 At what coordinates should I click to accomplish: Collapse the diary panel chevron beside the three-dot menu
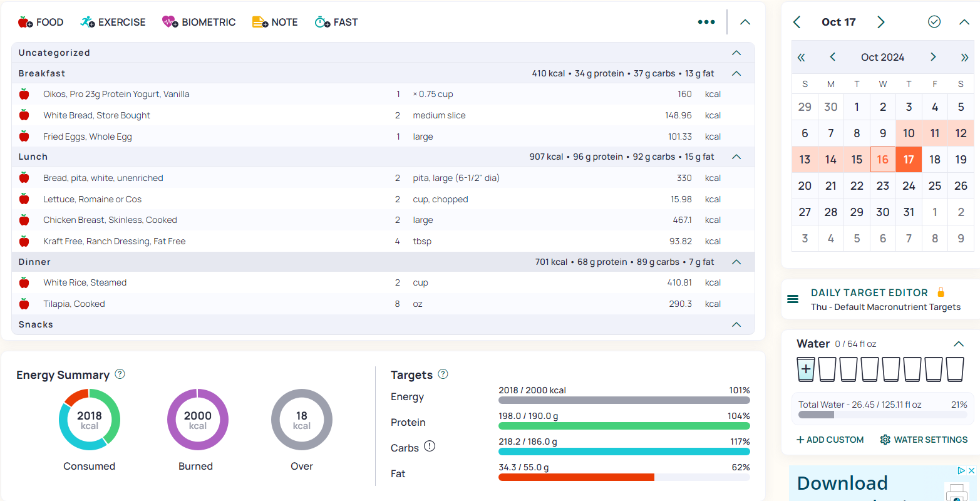(745, 22)
